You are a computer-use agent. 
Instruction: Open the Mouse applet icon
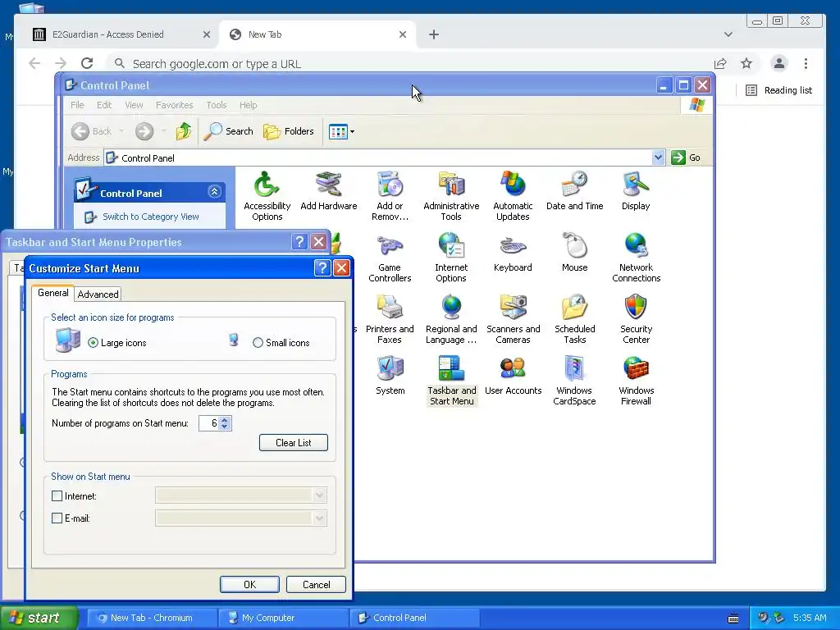[574, 253]
